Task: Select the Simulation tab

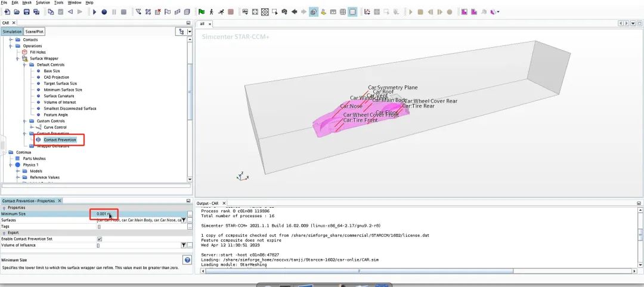Action: point(12,31)
